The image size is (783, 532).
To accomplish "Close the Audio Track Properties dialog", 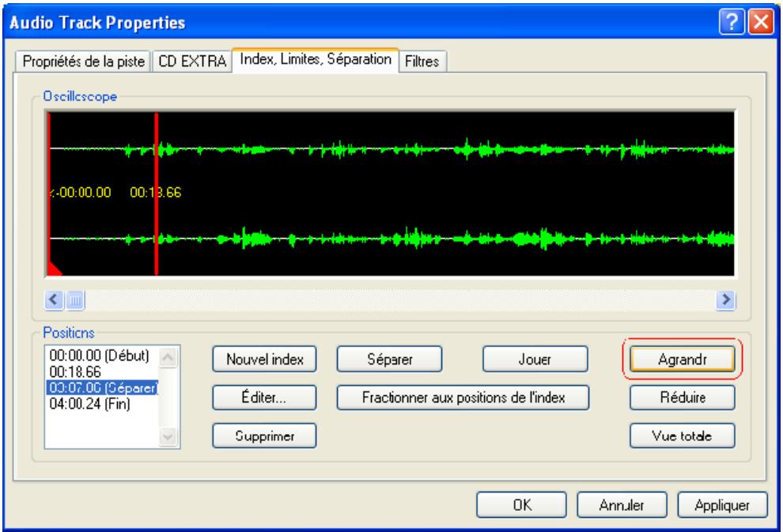I will tap(761, 22).
